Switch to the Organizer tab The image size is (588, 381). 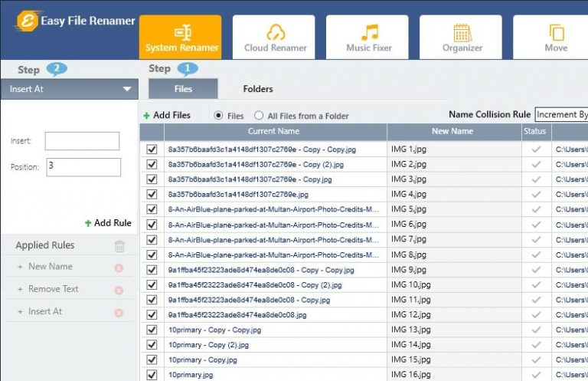tap(460, 37)
